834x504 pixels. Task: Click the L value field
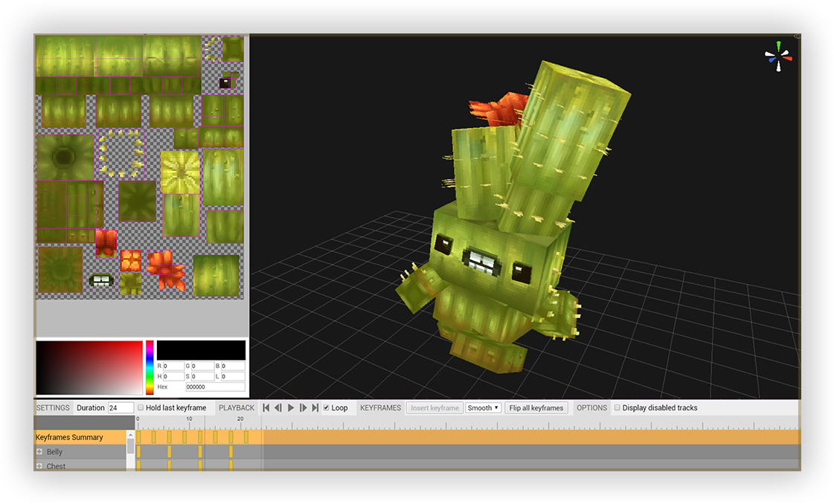tap(233, 376)
